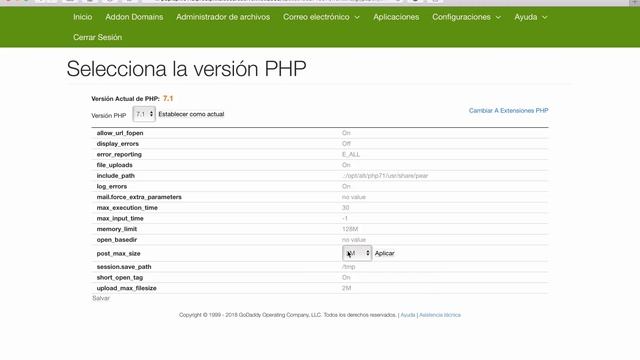Click the upload_max_filesize 2M value
The image size is (640, 360).
coord(346,288)
